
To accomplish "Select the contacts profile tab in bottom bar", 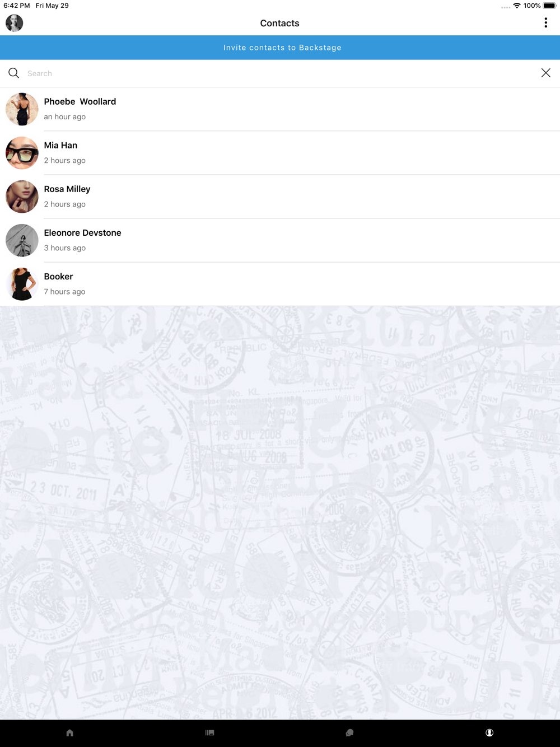I will pos(489,732).
